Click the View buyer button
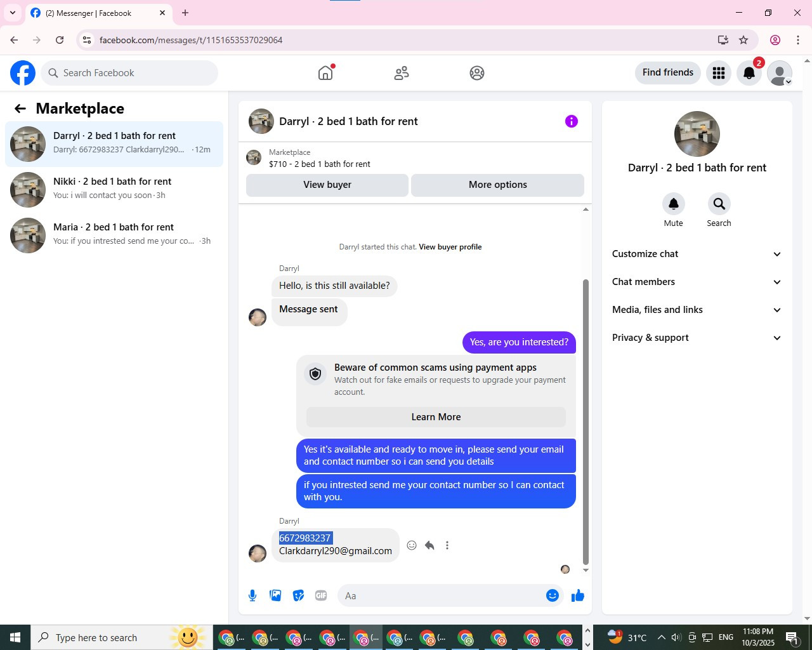812x650 pixels. 327,185
